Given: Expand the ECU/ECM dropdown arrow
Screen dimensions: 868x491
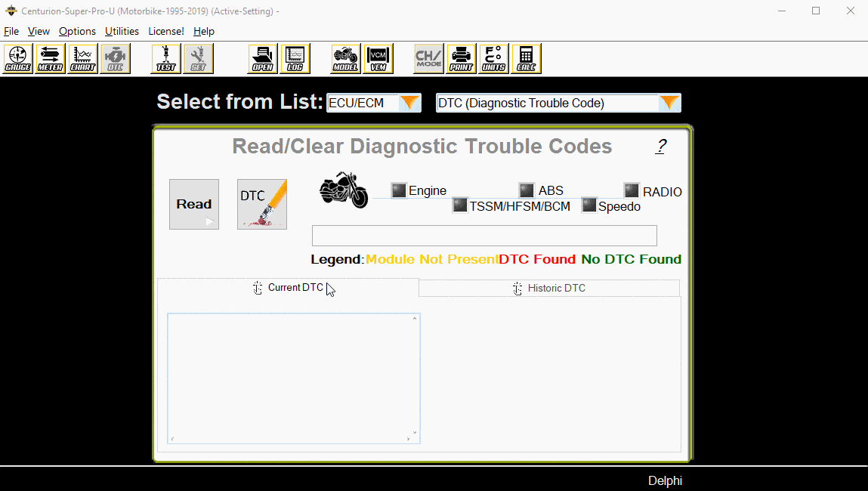Looking at the screenshot, I should click(409, 103).
